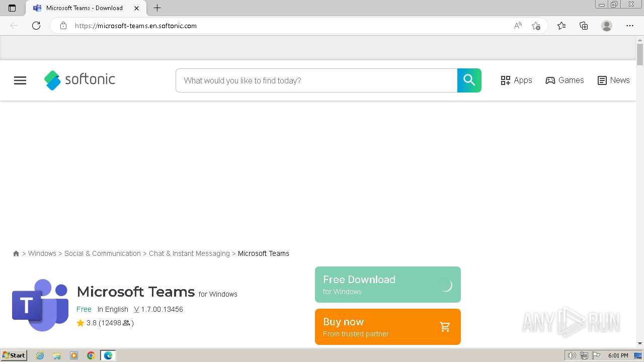Screen dimensions: 644x362
Task: Click the Softonic logo
Action: (79, 80)
